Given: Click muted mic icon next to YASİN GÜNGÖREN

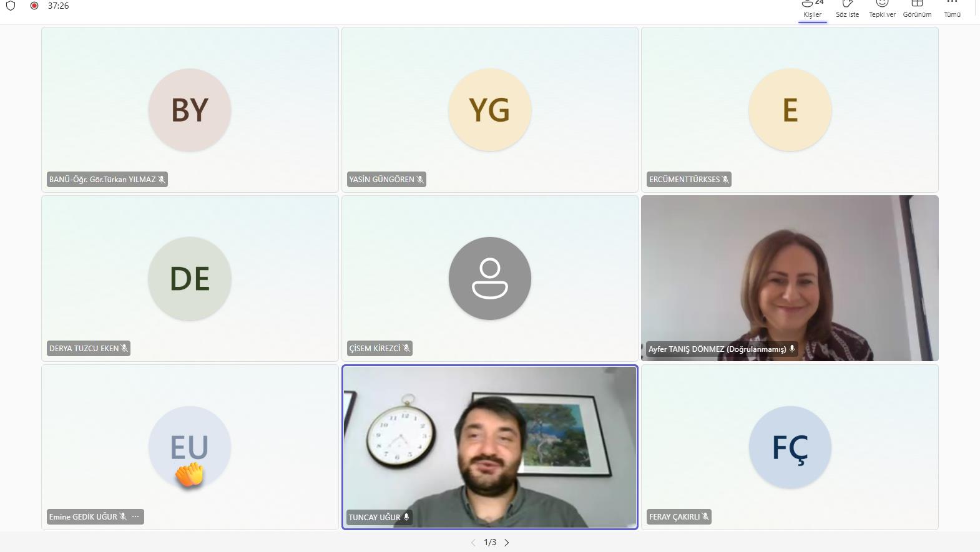Looking at the screenshot, I should pos(420,180).
